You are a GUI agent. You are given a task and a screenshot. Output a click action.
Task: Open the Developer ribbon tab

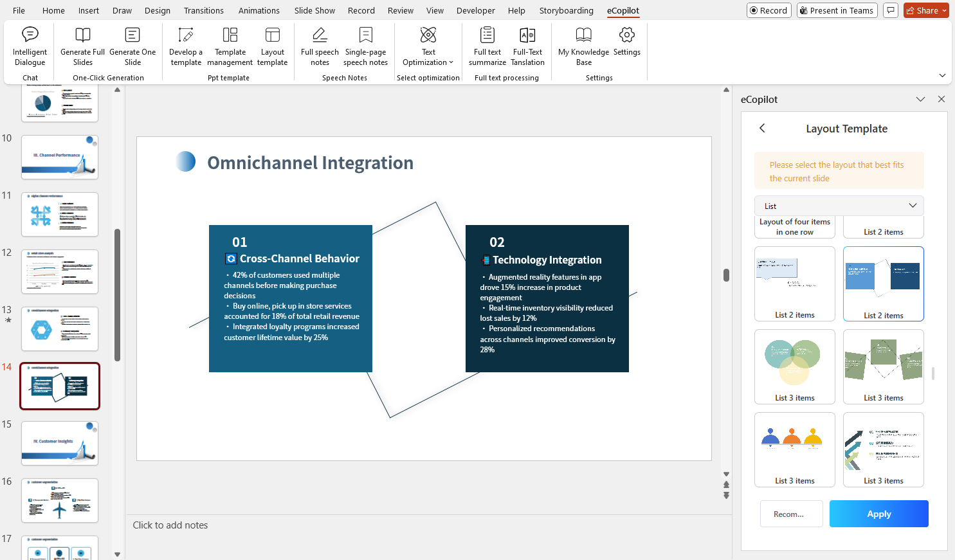(476, 10)
